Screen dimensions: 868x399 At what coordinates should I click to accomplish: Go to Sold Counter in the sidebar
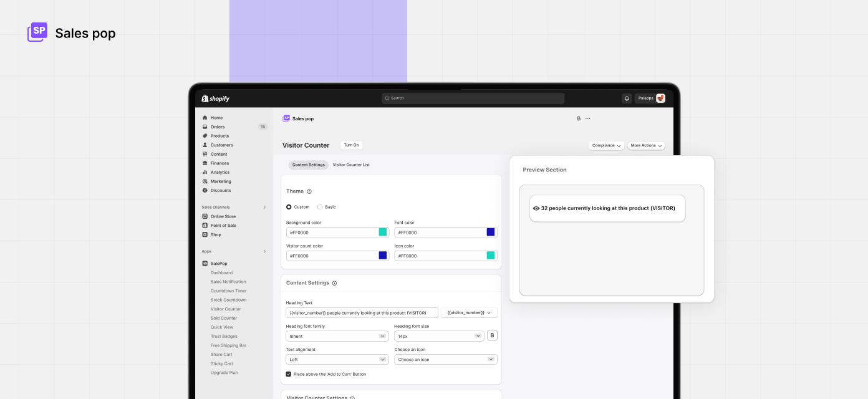224,318
